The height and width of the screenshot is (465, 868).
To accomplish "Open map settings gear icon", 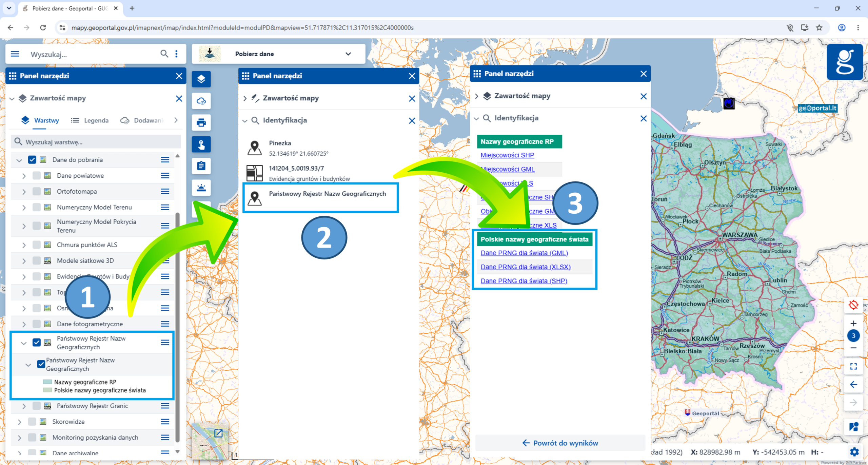I will (x=854, y=452).
